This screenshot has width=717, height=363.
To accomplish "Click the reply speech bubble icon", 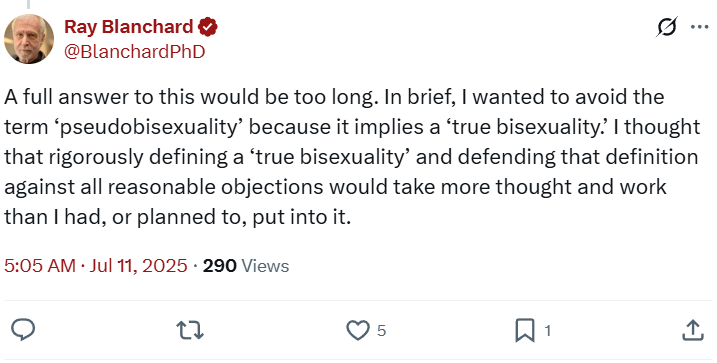I will pyautogui.click(x=23, y=330).
